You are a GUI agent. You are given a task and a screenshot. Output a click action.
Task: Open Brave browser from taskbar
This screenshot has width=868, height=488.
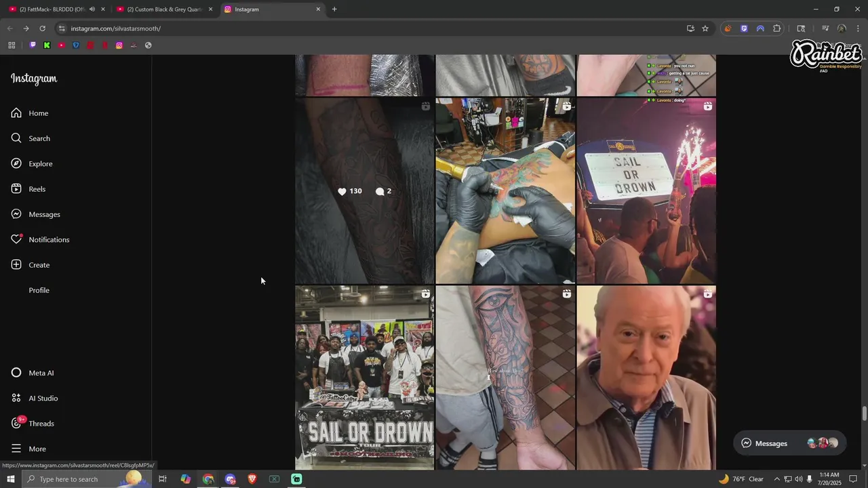click(x=252, y=479)
